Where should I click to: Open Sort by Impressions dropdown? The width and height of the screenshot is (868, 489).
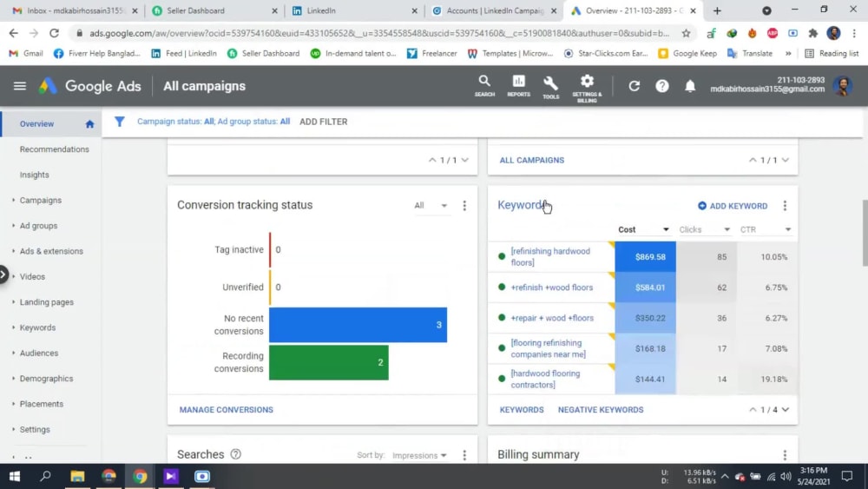(419, 455)
